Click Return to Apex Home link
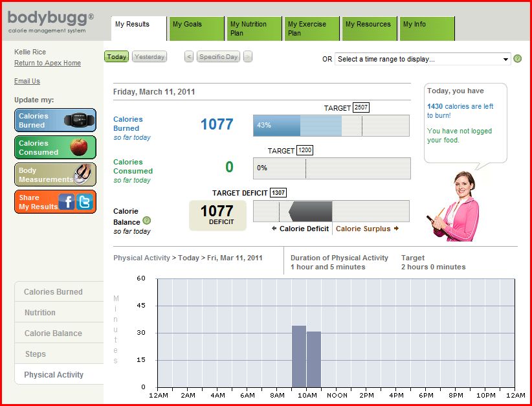Viewport: 532px width, 406px height. (x=47, y=63)
